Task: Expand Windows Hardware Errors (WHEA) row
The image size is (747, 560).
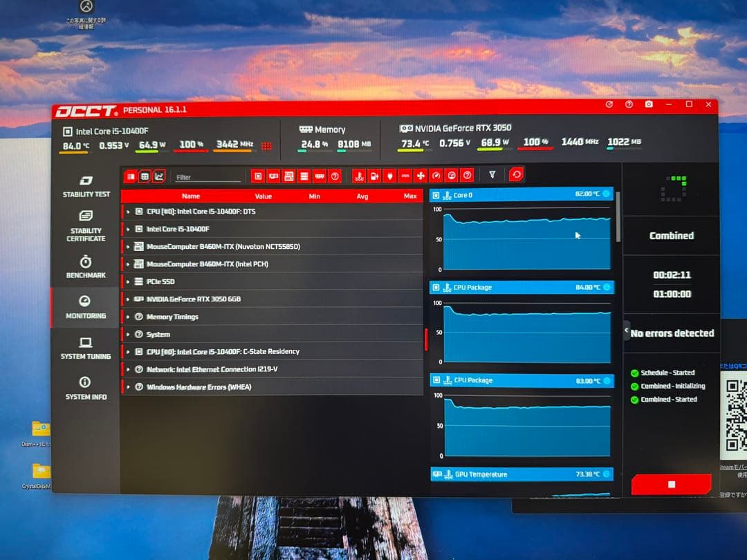Action: [x=272, y=386]
